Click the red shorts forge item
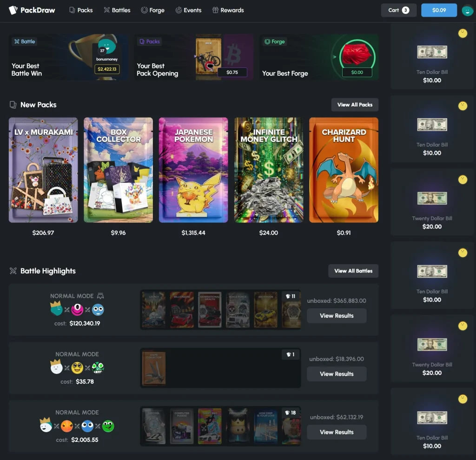The width and height of the screenshot is (476, 460). [x=357, y=54]
